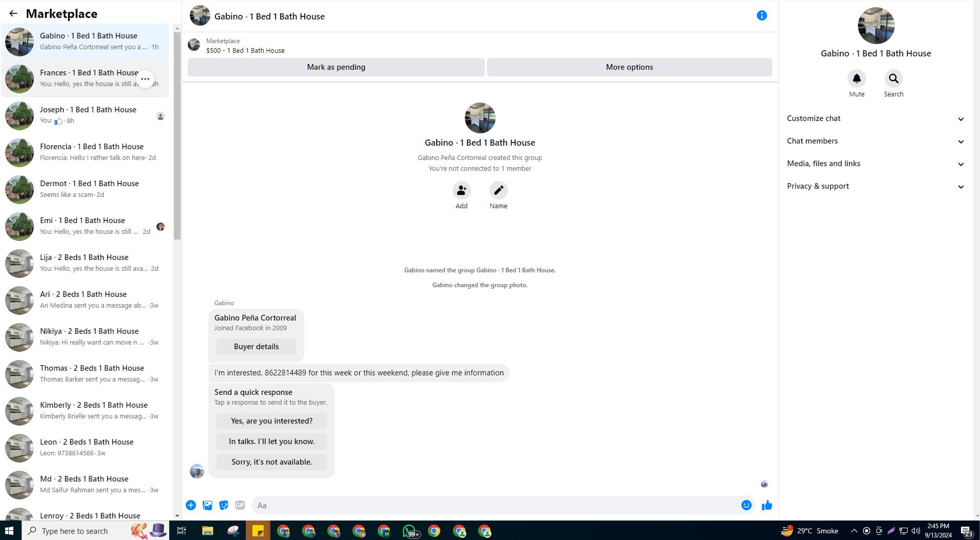Choose a sticker in composer
Image resolution: width=980 pixels, height=540 pixels.
click(x=224, y=506)
